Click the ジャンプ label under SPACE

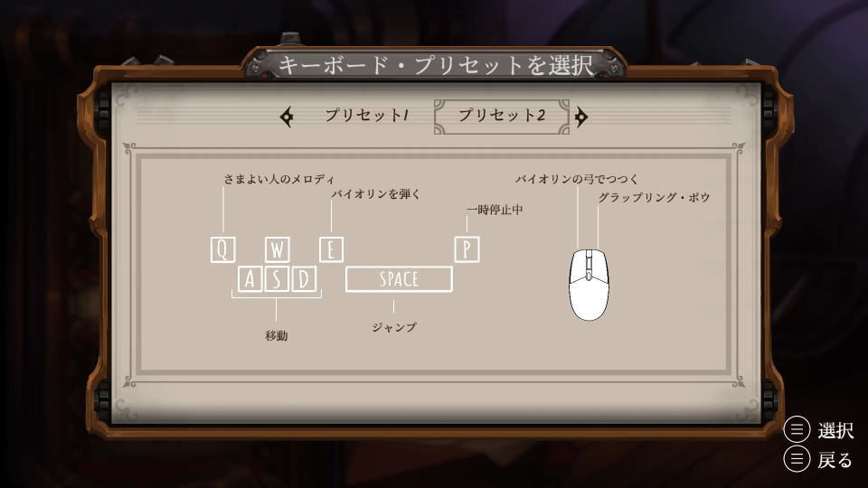click(394, 327)
